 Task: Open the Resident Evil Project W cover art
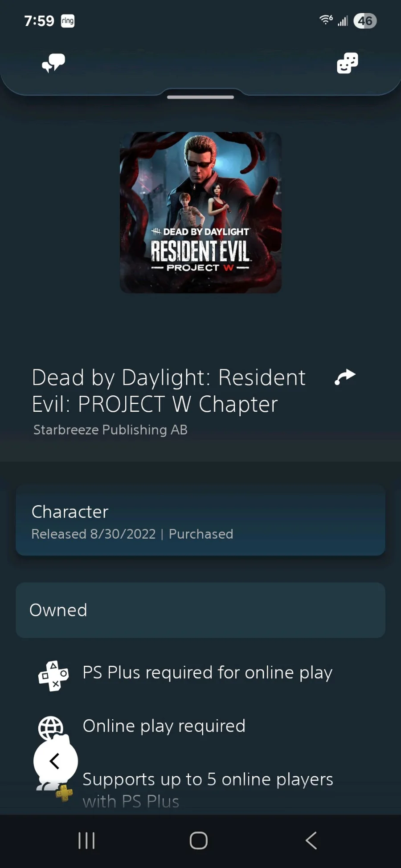point(200,212)
